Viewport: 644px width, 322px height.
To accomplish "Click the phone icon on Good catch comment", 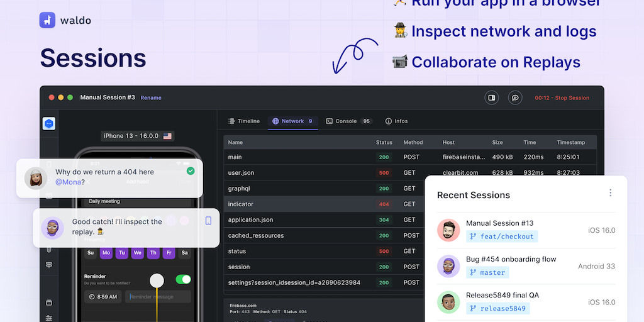I will (x=208, y=221).
